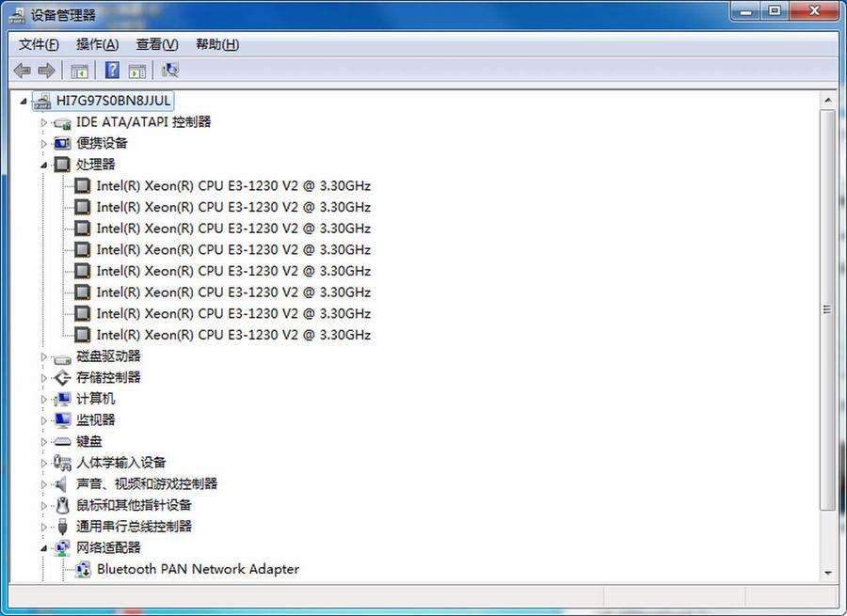847x616 pixels.
Task: Maximize the 设备管理器 window
Action: [775, 10]
